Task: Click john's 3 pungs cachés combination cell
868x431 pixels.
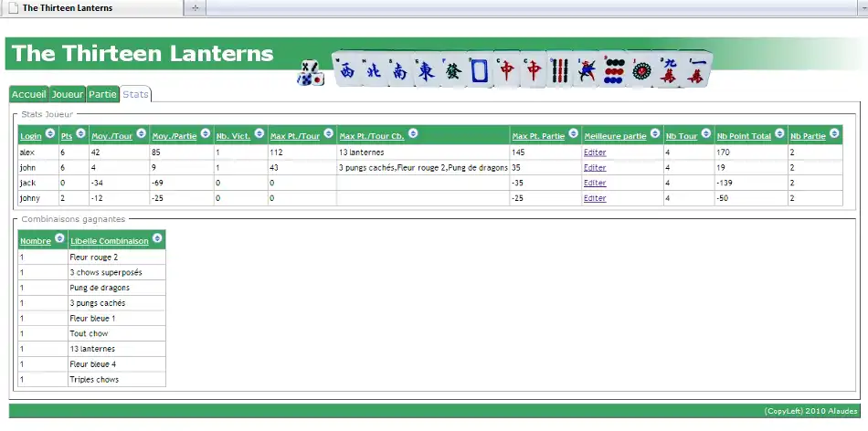Action: point(423,168)
